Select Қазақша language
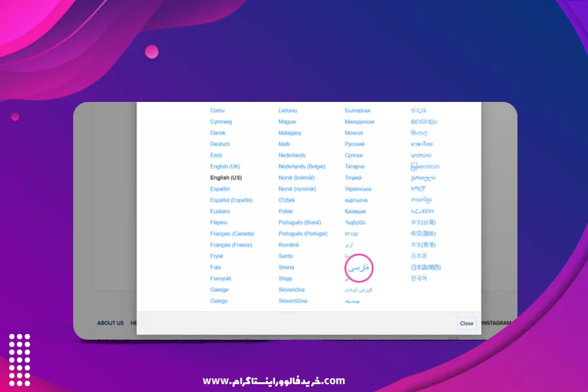Screen dimensions: 588x392 (x=355, y=211)
